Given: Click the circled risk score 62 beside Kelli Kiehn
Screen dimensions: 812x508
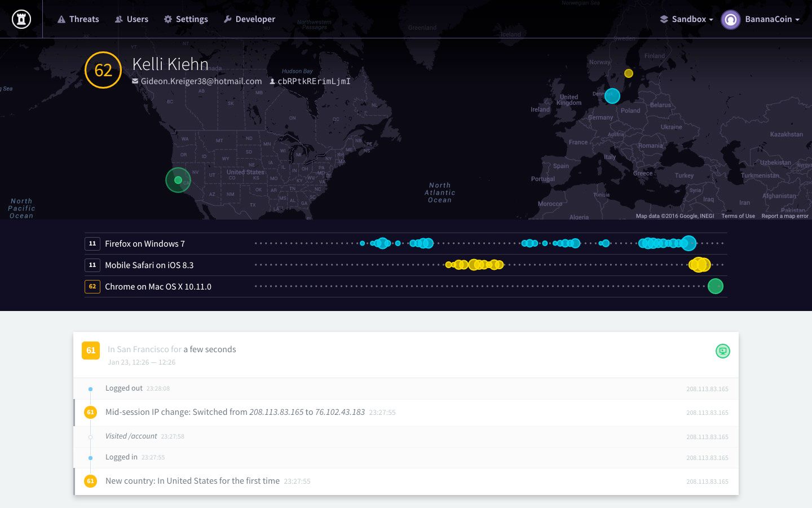Looking at the screenshot, I should [x=103, y=69].
